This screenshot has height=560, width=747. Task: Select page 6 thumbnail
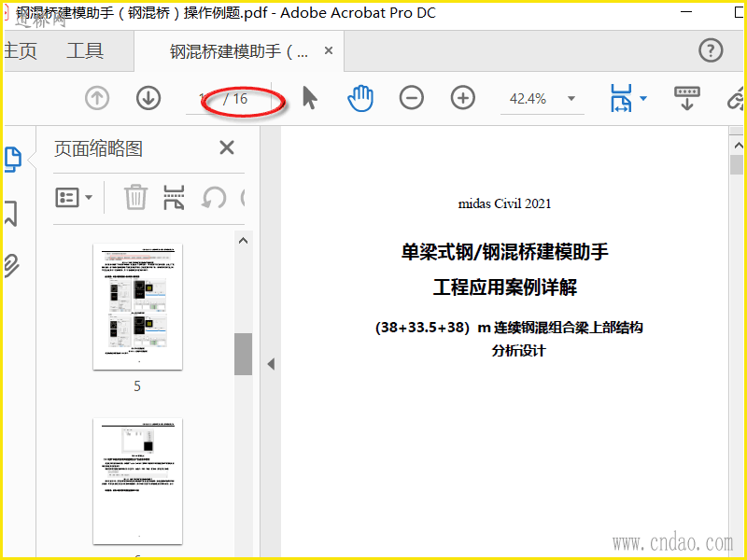tap(137, 481)
